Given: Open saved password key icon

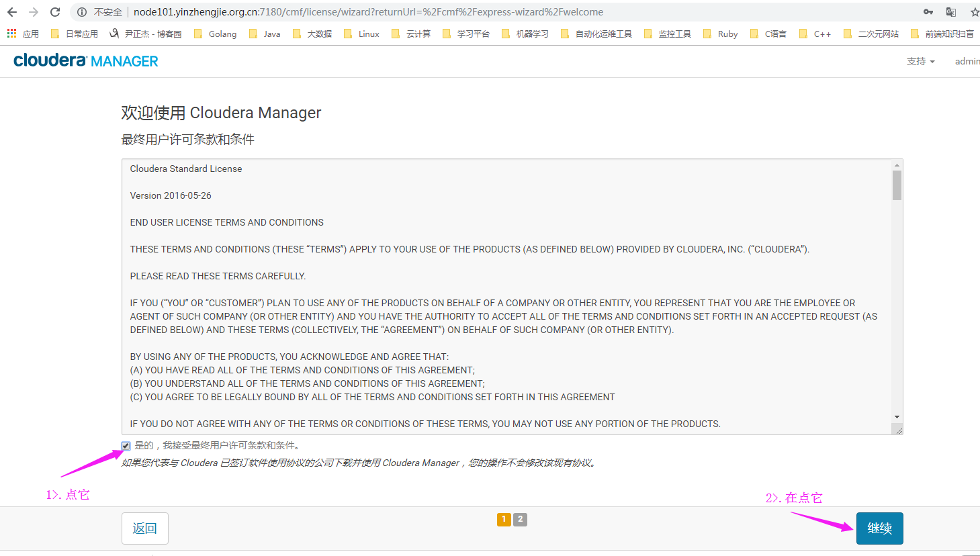Looking at the screenshot, I should coord(928,12).
